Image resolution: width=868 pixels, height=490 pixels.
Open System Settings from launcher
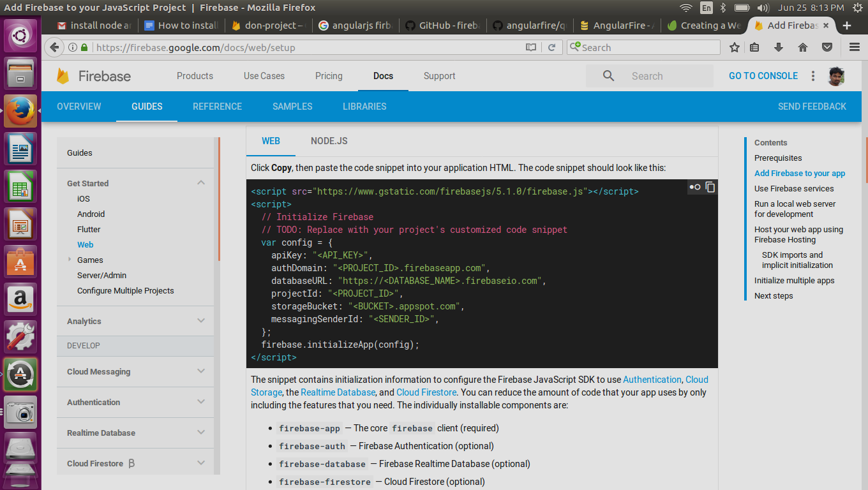point(21,336)
